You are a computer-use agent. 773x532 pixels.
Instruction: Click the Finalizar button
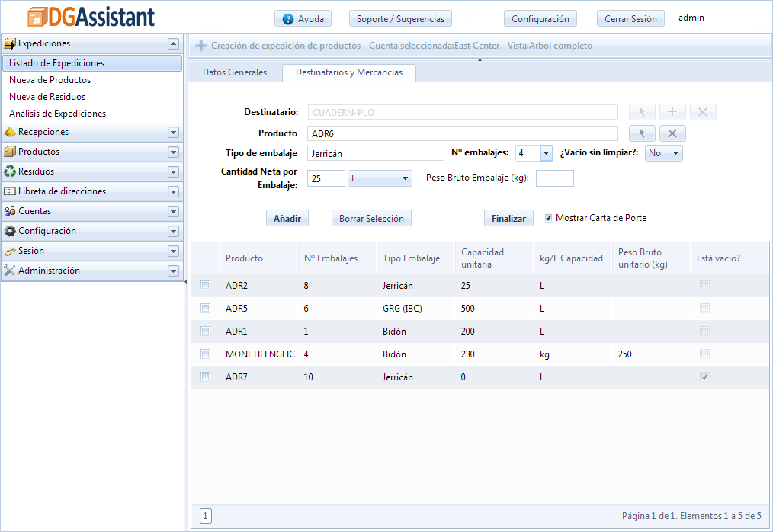tap(508, 219)
